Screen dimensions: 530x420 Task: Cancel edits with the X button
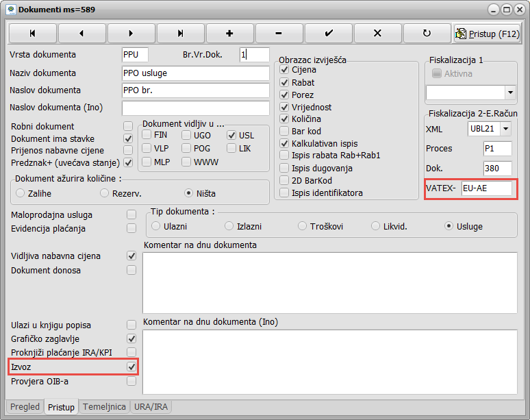pyautogui.click(x=377, y=33)
